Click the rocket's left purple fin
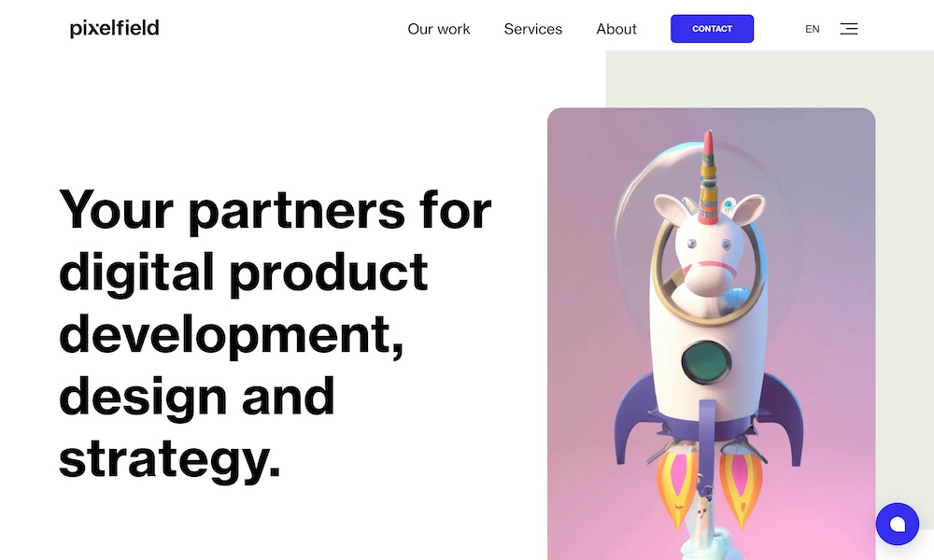The width and height of the screenshot is (934, 560). click(x=634, y=416)
